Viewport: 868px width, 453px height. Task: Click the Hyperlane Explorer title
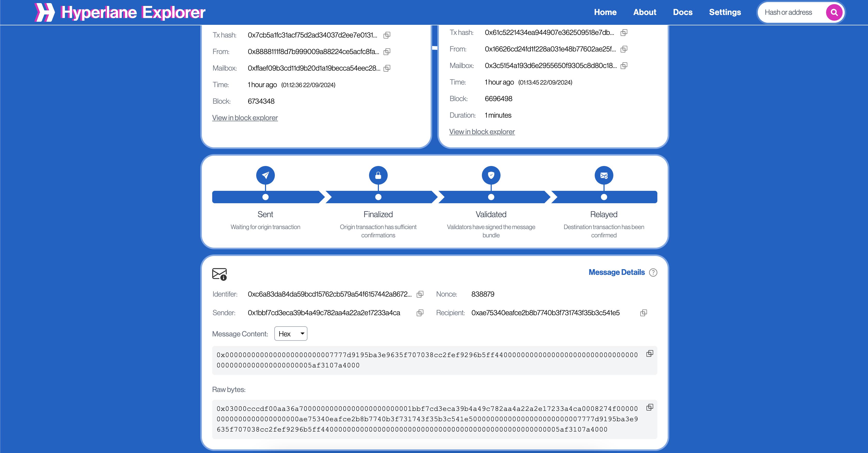[x=133, y=12]
